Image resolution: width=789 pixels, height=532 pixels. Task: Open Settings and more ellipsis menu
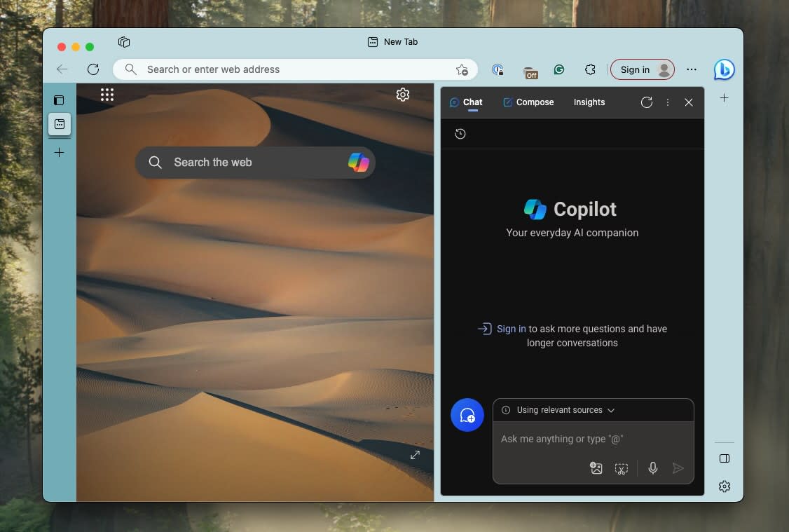pyautogui.click(x=692, y=69)
